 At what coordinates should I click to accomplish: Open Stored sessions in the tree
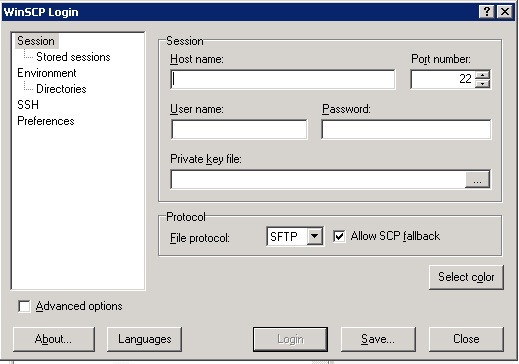tap(73, 57)
